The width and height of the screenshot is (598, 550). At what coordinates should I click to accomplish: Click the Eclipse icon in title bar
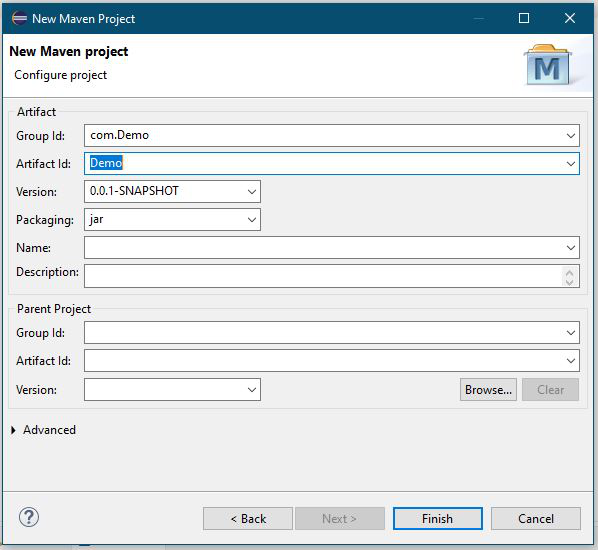pos(19,18)
